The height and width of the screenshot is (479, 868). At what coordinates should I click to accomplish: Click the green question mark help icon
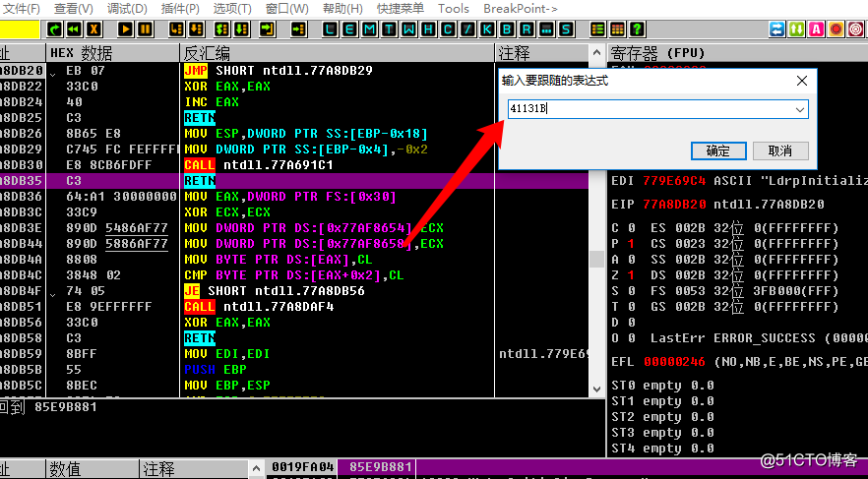point(638,30)
